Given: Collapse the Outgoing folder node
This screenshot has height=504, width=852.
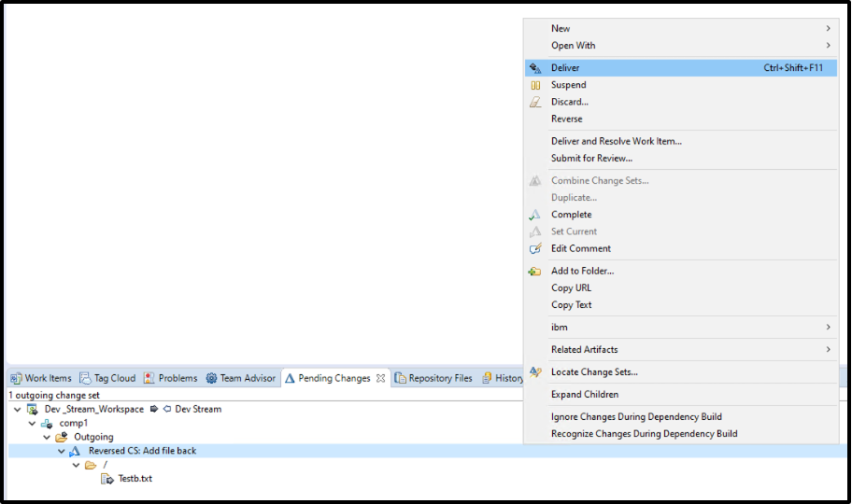Looking at the screenshot, I should (47, 437).
